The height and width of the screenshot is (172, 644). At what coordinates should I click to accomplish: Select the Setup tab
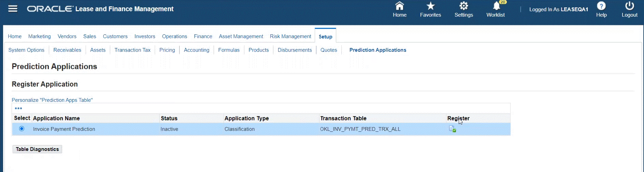click(x=325, y=36)
